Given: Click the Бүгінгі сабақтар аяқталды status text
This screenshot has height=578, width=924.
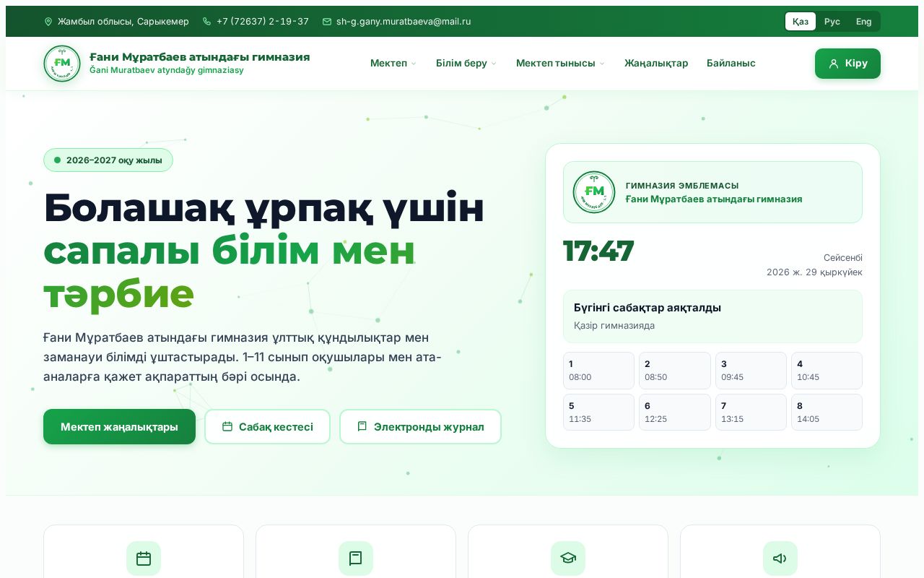Looking at the screenshot, I should point(648,308).
